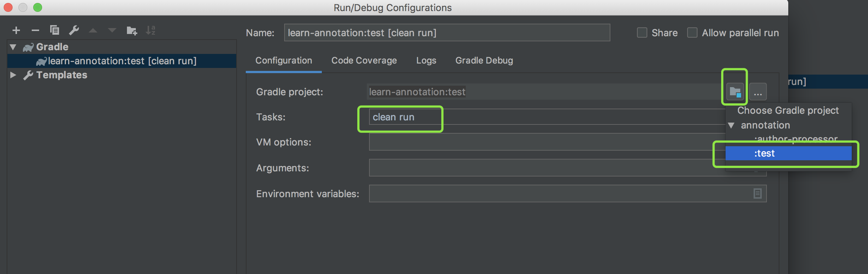Screen dimensions: 868x274
Task: Toggle the Allow parallel run checkbox
Action: tap(692, 33)
